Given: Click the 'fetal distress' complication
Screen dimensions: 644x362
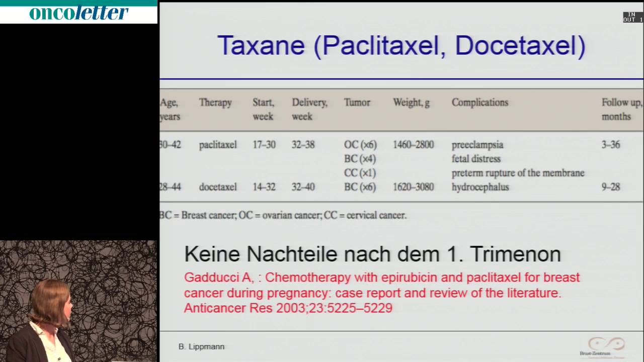Looking at the screenshot, I should 476,159.
